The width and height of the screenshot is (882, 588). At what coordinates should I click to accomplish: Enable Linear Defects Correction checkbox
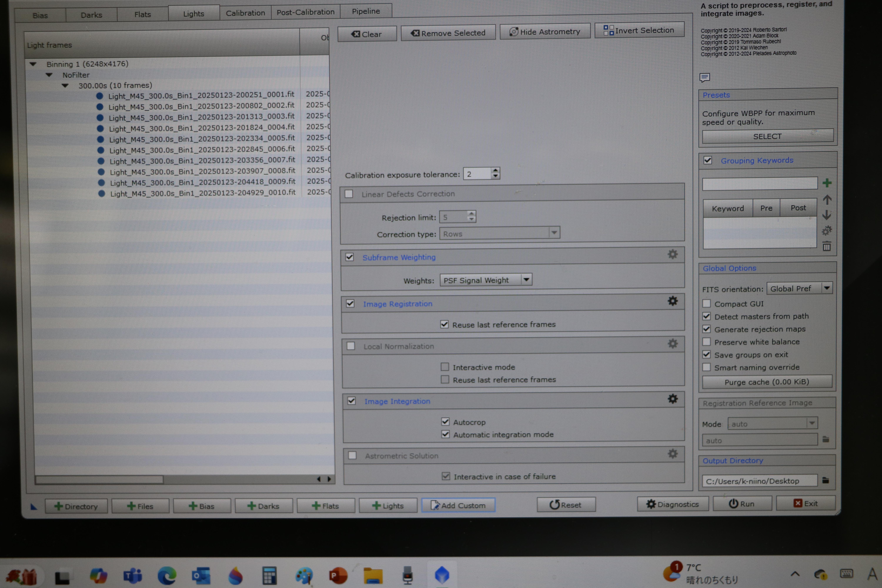[x=349, y=194]
